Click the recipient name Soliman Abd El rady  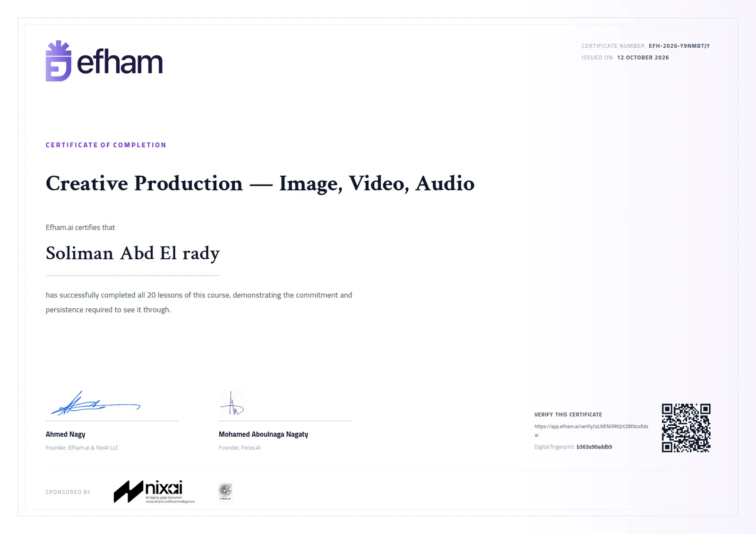coord(133,254)
